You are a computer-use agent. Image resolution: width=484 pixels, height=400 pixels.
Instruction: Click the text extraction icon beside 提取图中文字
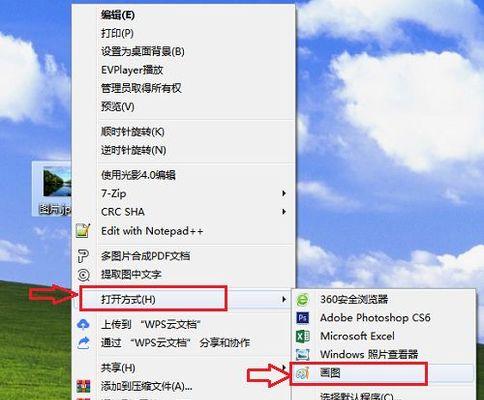(83, 275)
